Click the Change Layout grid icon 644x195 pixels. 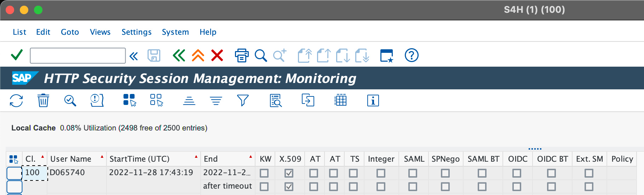pos(341,101)
